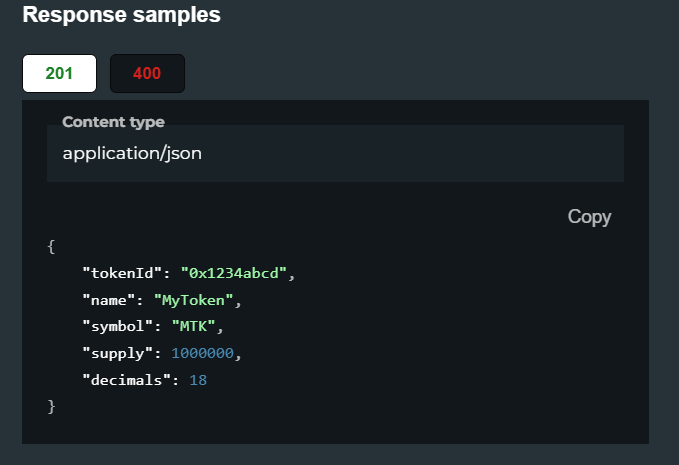Select the "MyToken" string value
Viewport: 679px width, 465px height.
pyautogui.click(x=194, y=300)
